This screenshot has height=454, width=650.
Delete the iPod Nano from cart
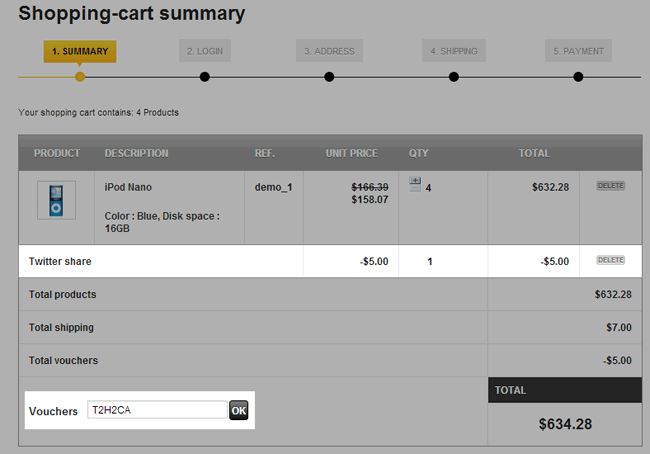(610, 186)
